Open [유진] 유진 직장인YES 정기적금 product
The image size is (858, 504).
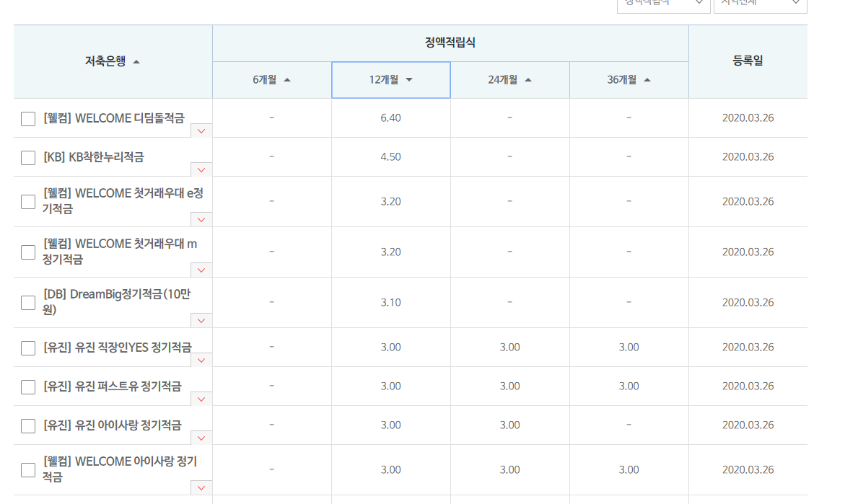(117, 348)
